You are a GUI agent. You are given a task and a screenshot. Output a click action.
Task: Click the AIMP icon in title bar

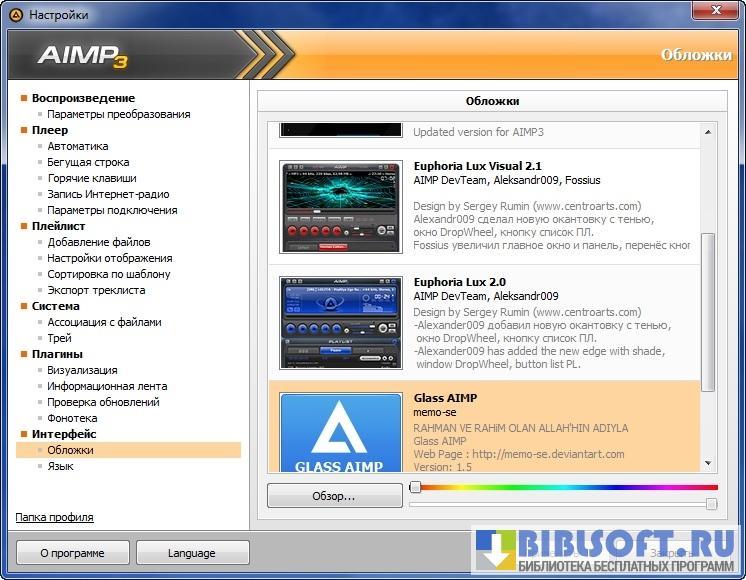(x=15, y=15)
